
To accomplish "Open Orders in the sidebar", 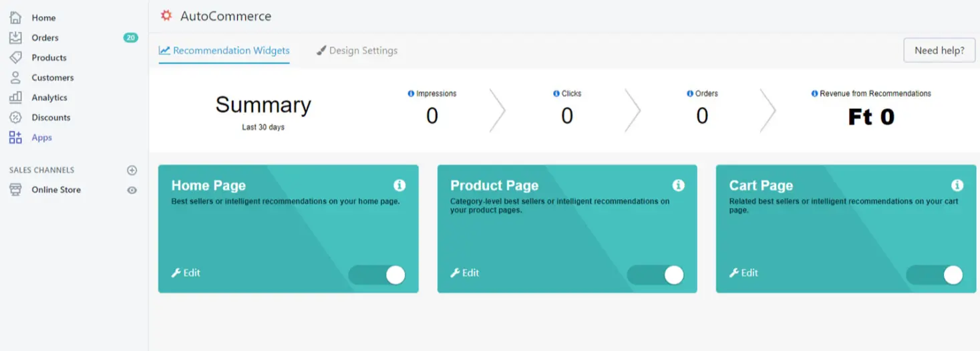I will point(45,37).
